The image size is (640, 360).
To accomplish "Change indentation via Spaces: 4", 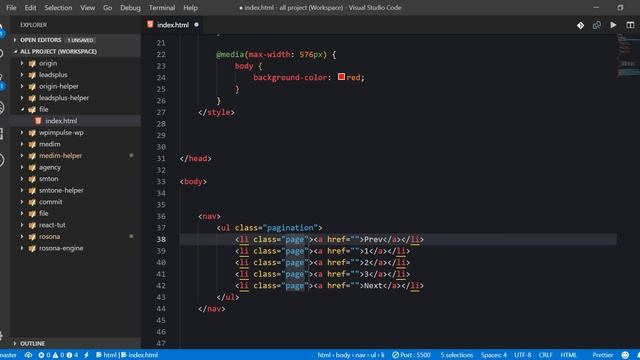I will tap(493, 355).
